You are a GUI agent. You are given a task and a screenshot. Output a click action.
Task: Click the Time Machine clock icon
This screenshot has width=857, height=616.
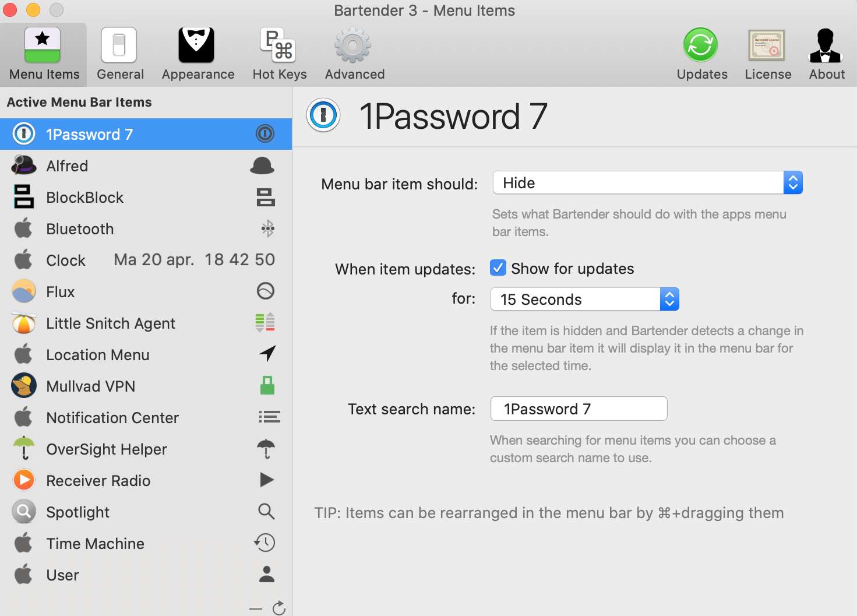coord(264,543)
